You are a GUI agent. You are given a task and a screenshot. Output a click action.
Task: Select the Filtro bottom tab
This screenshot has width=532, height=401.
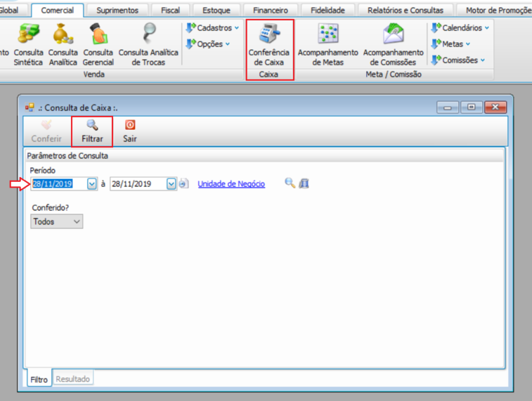[x=39, y=379]
